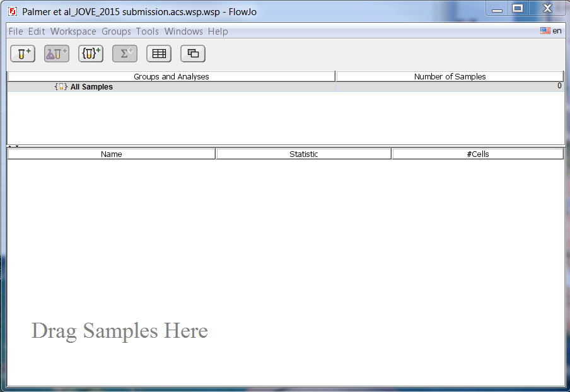Screen dimensions: 570x392
Task: Open the Table Editor icon
Action: coord(159,54)
